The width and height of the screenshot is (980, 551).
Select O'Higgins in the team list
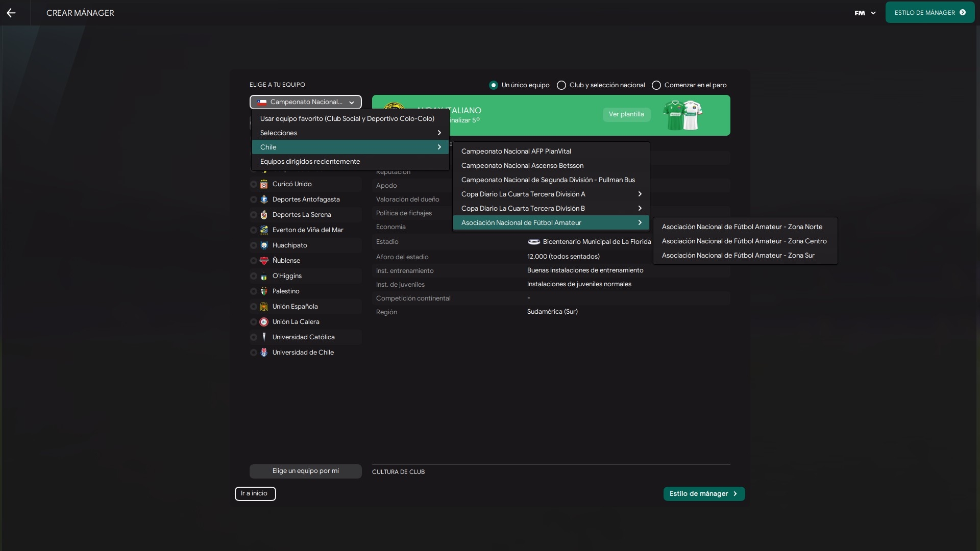(x=306, y=276)
